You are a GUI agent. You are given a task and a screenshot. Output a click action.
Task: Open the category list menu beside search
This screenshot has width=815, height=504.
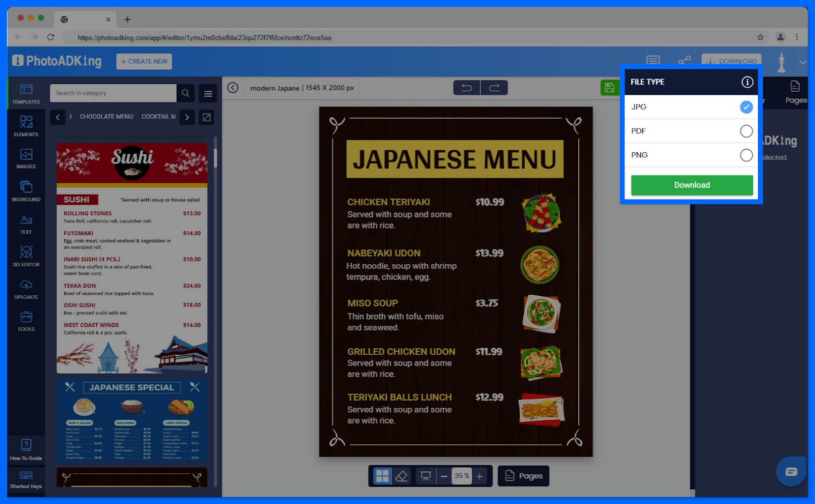[207, 93]
